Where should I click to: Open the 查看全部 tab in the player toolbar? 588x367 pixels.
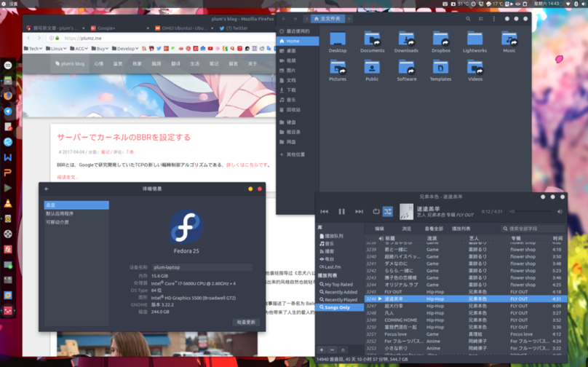point(434,229)
